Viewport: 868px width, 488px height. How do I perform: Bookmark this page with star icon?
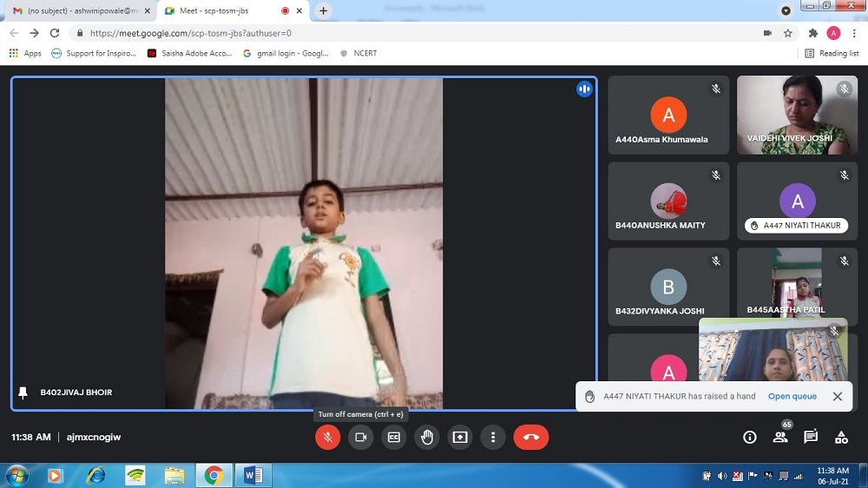788,33
